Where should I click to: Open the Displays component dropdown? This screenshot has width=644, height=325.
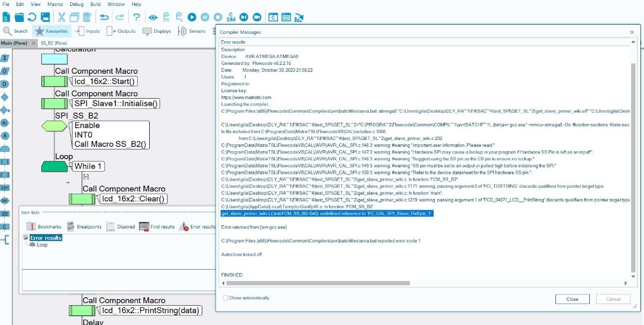pos(157,31)
